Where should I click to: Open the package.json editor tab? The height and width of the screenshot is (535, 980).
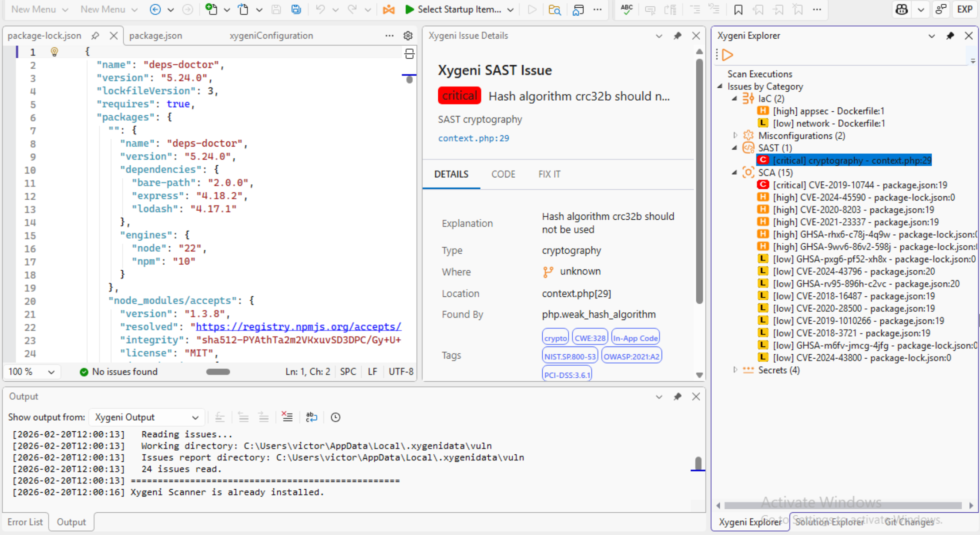(156, 36)
